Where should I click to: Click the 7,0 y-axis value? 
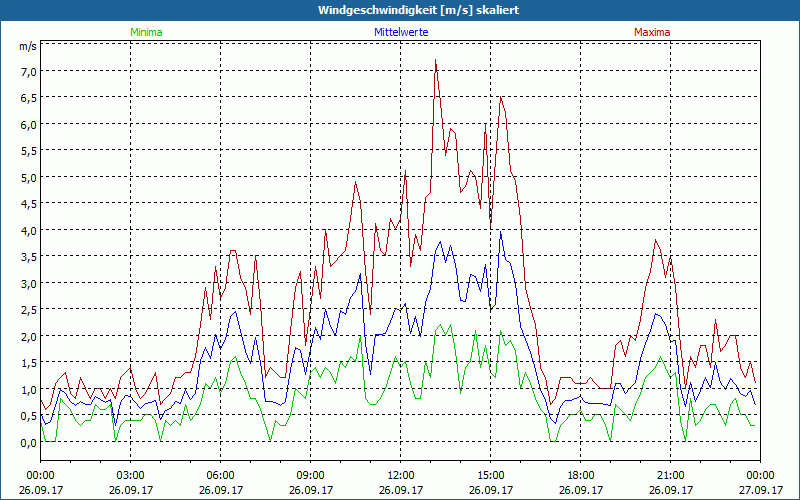[x=29, y=71]
